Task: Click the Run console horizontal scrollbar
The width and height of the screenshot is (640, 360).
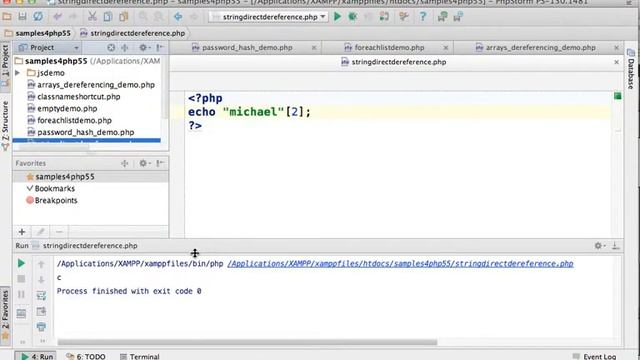Action: pyautogui.click(x=247, y=342)
